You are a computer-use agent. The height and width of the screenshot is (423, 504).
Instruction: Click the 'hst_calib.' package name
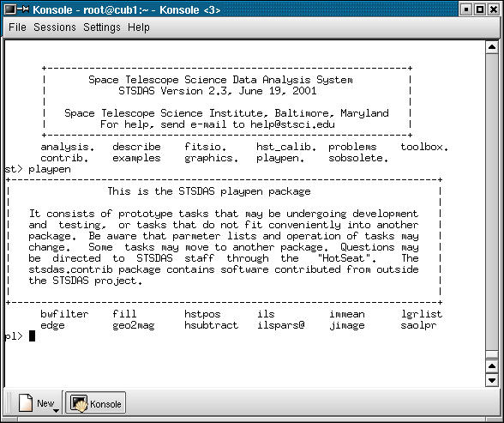pos(286,147)
